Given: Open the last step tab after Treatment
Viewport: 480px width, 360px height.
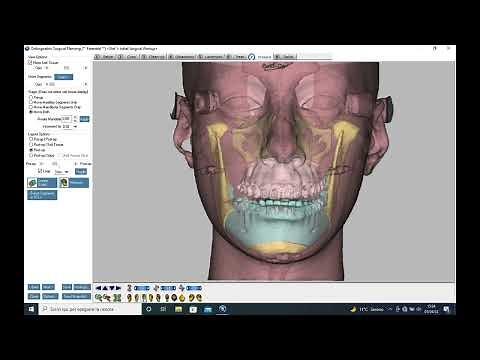Looking at the screenshot, I should (x=285, y=57).
